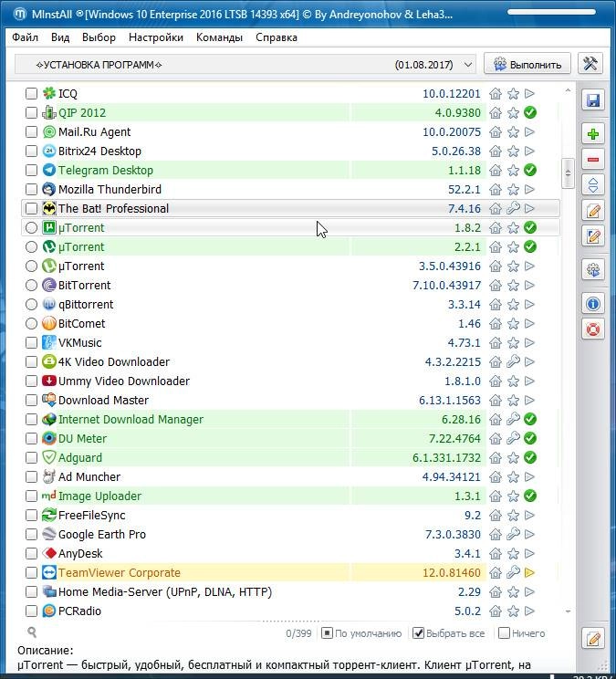
Task: Click home icon in BitComet row
Action: 496,323
